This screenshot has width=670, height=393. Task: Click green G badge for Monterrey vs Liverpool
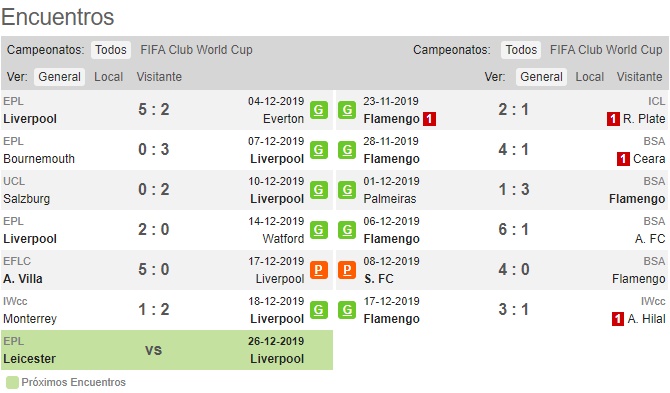click(x=319, y=310)
